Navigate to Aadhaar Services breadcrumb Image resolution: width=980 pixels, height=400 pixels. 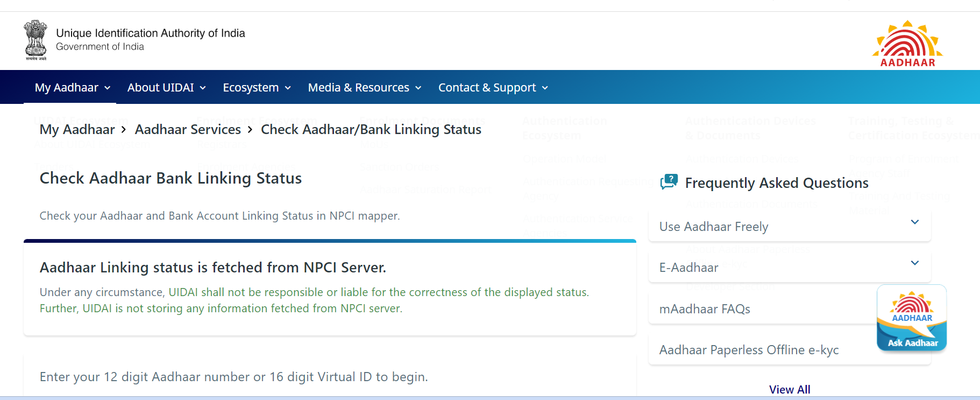coord(188,130)
